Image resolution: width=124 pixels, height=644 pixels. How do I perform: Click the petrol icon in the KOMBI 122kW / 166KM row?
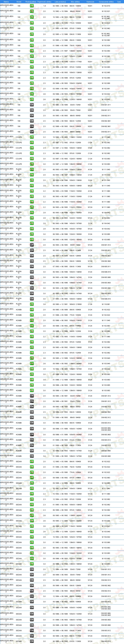(x=32, y=358)
